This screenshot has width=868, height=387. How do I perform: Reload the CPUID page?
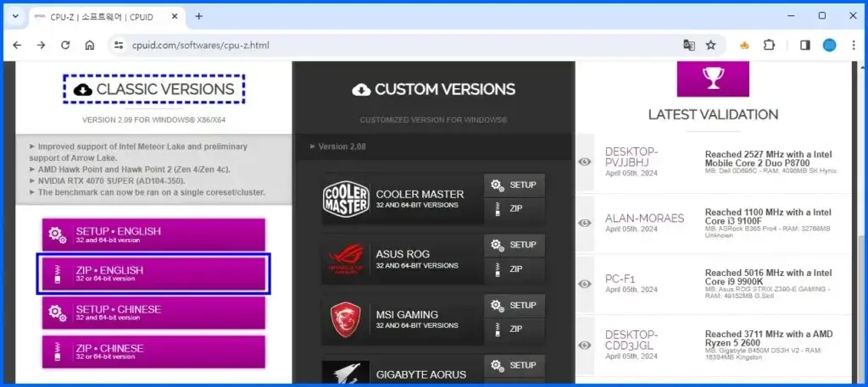(x=65, y=46)
